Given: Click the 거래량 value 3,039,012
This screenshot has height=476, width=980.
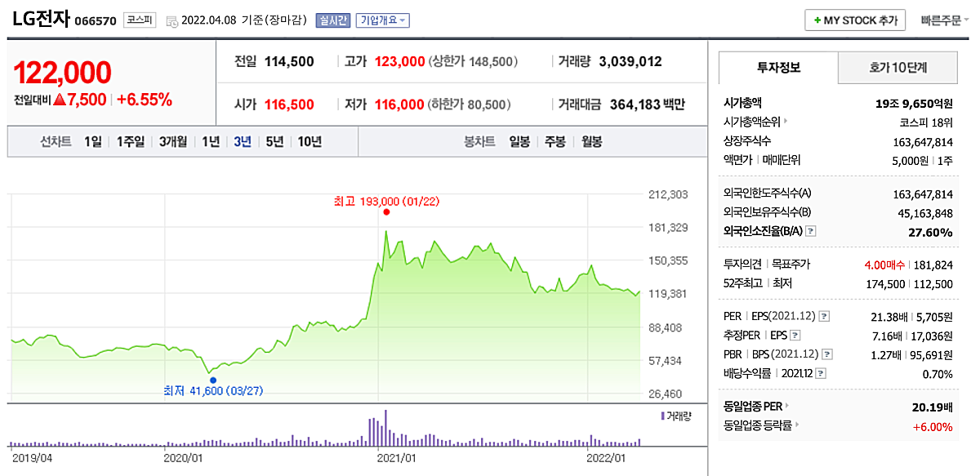Looking at the screenshot, I should pyautogui.click(x=630, y=61).
